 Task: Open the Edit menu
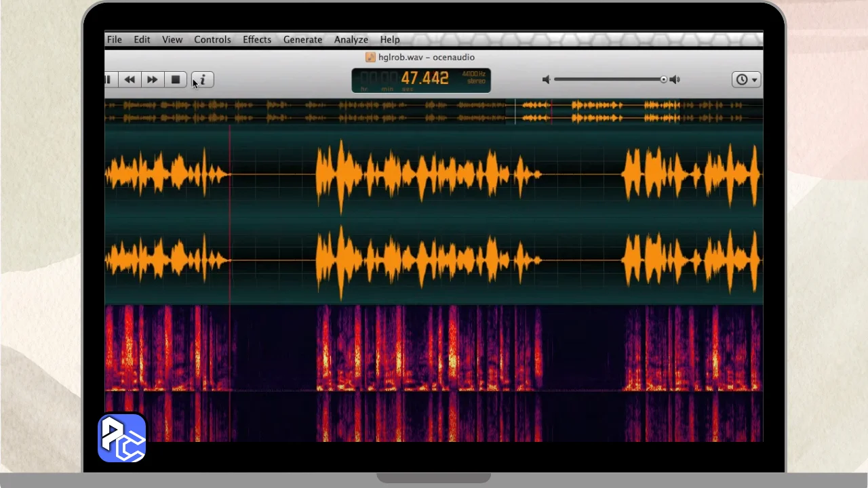[142, 39]
